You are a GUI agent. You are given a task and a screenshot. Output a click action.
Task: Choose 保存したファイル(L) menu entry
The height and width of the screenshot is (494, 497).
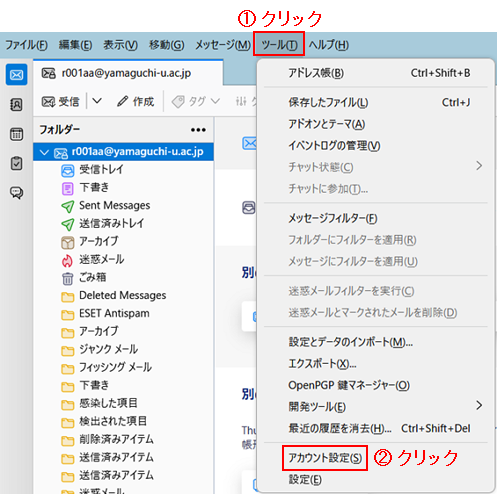[375, 102]
